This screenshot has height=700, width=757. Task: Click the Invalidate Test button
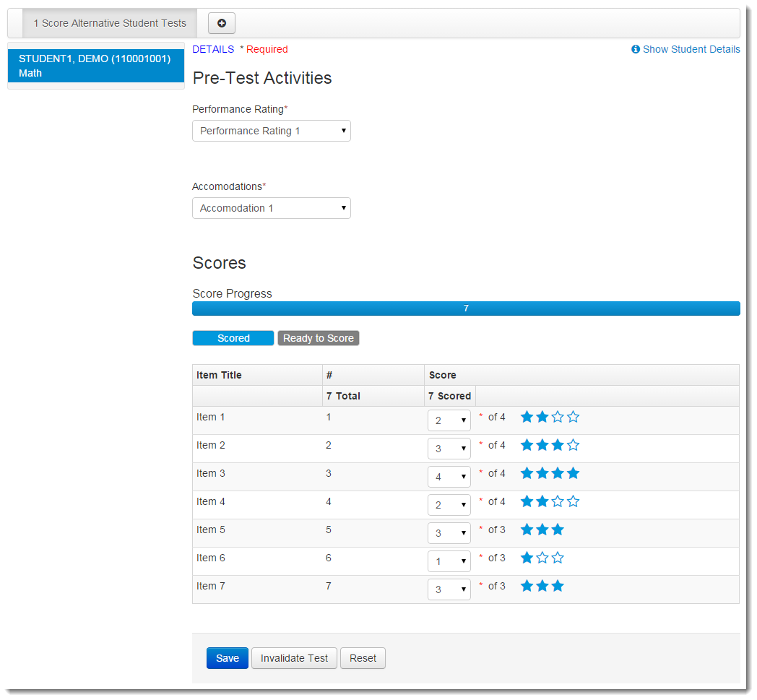click(294, 658)
